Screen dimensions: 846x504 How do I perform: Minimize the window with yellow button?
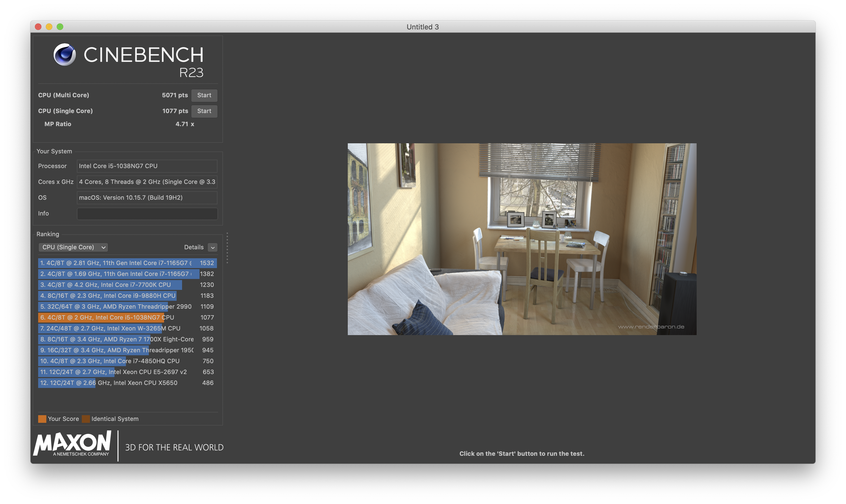(x=49, y=27)
